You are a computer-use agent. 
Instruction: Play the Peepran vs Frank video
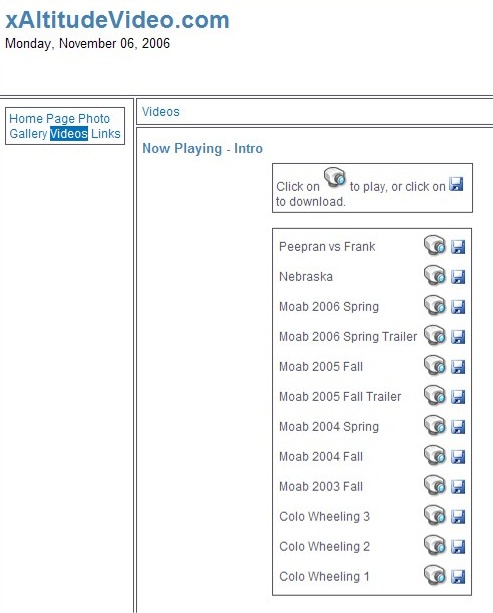point(435,246)
